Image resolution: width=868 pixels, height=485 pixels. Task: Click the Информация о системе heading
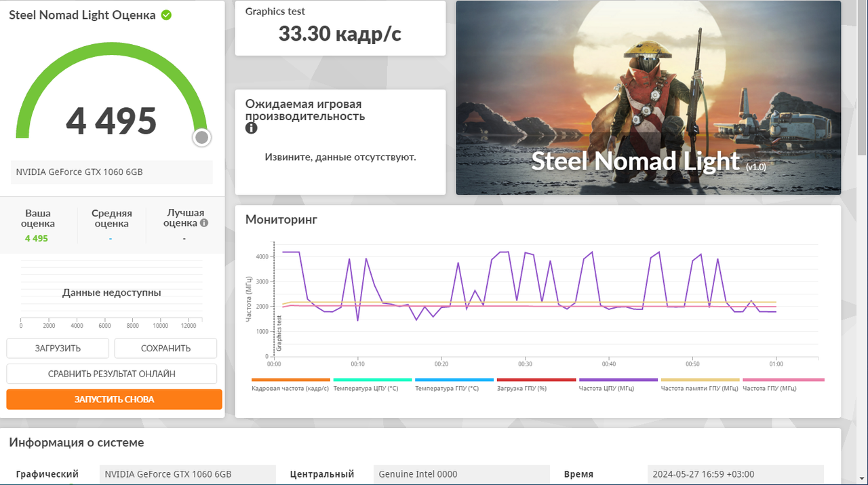(77, 442)
